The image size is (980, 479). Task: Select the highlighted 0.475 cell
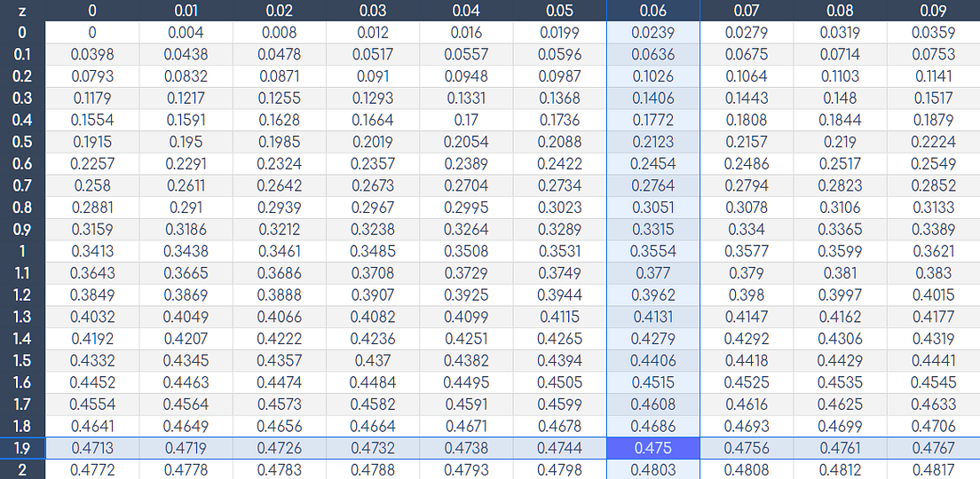[653, 449]
